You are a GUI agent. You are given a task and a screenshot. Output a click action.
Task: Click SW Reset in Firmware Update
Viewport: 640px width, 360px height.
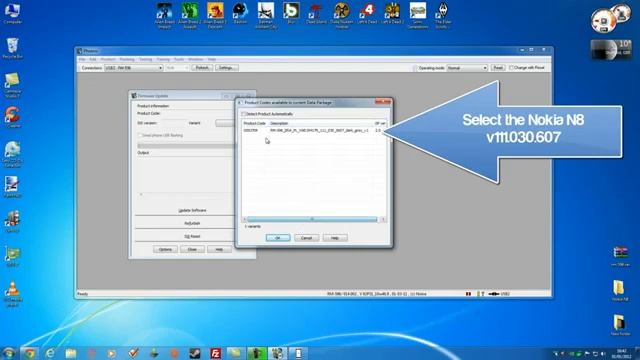[x=192, y=236]
